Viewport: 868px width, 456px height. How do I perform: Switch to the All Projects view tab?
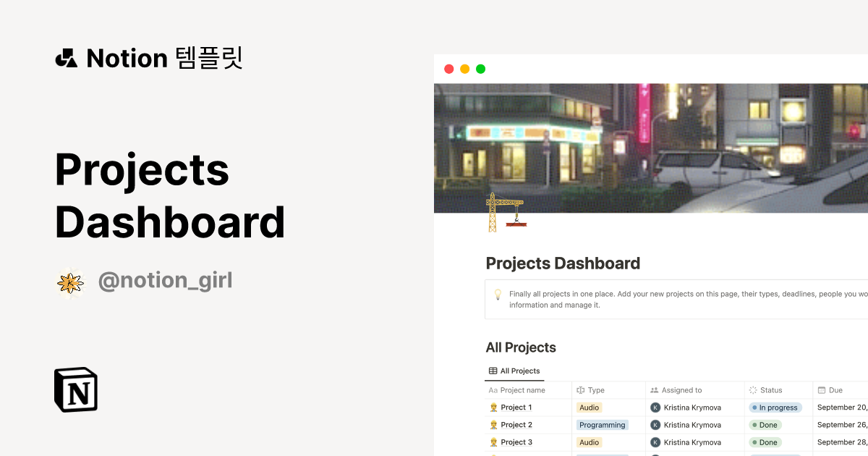click(x=514, y=371)
